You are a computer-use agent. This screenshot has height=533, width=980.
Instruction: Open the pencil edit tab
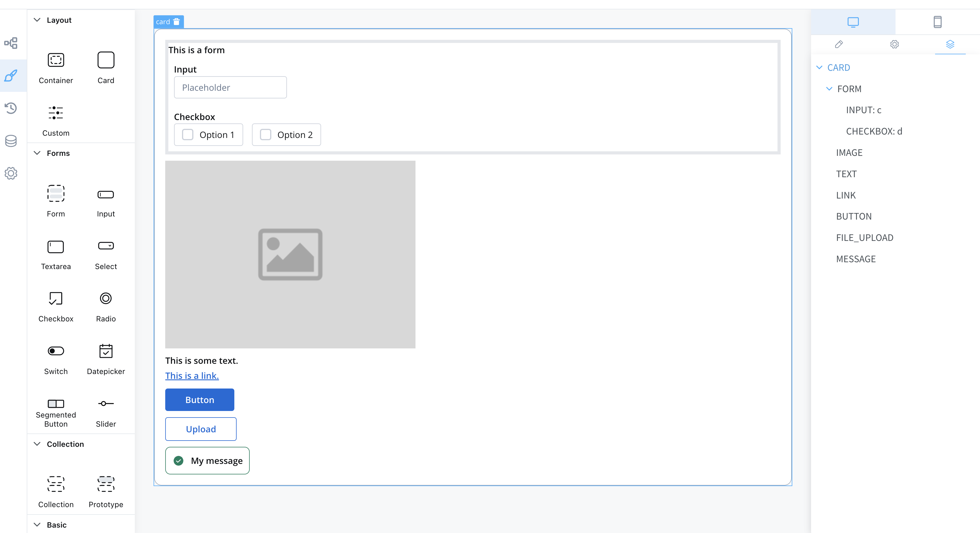coord(839,44)
